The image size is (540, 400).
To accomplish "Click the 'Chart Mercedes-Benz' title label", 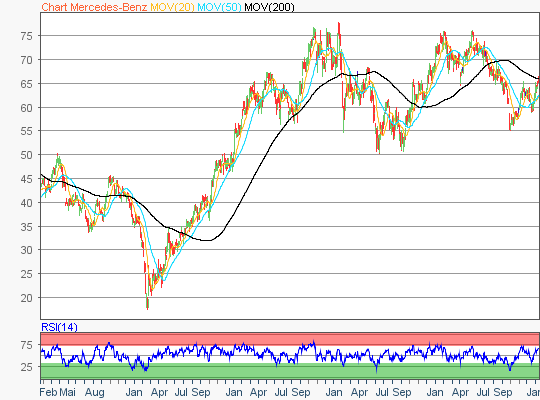I will [94, 7].
